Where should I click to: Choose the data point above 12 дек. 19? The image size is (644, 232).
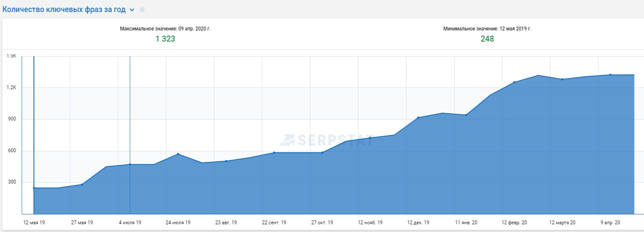(418, 118)
